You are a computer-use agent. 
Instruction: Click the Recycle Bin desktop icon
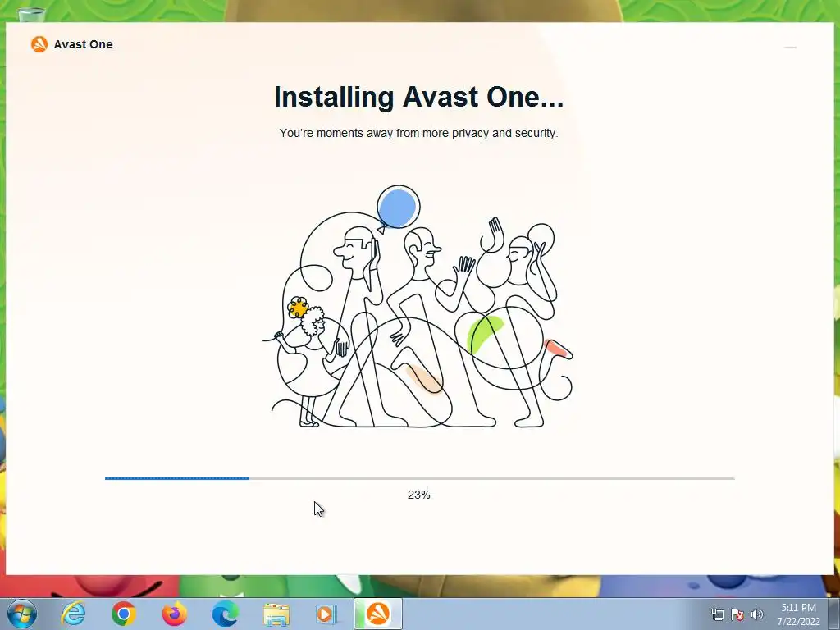click(32, 15)
